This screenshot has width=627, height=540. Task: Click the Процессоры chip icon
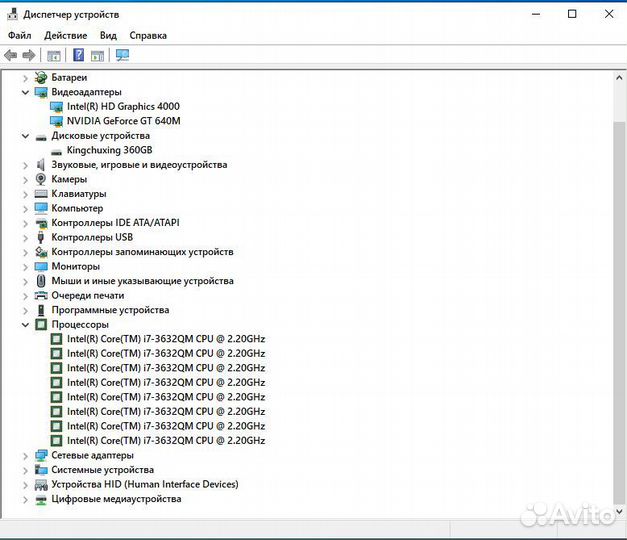tap(41, 324)
